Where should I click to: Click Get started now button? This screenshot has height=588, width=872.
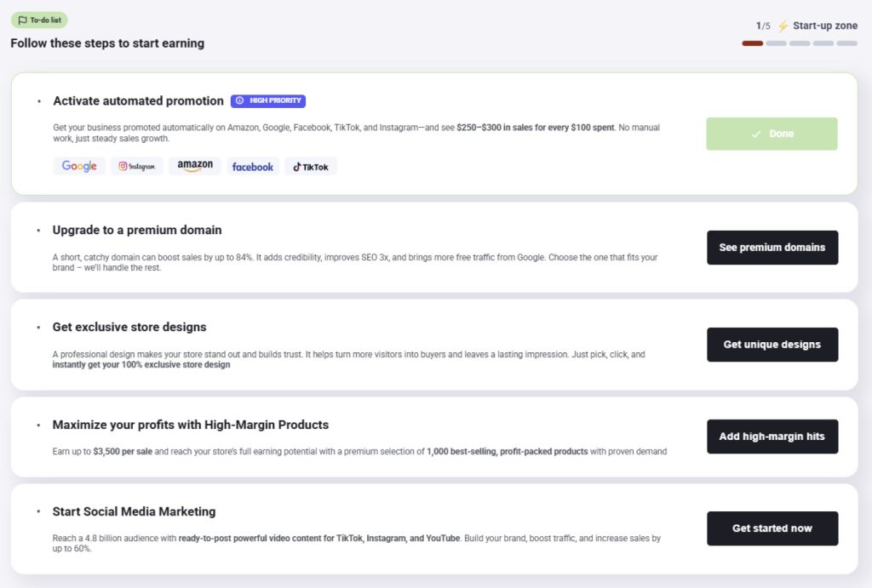point(772,528)
